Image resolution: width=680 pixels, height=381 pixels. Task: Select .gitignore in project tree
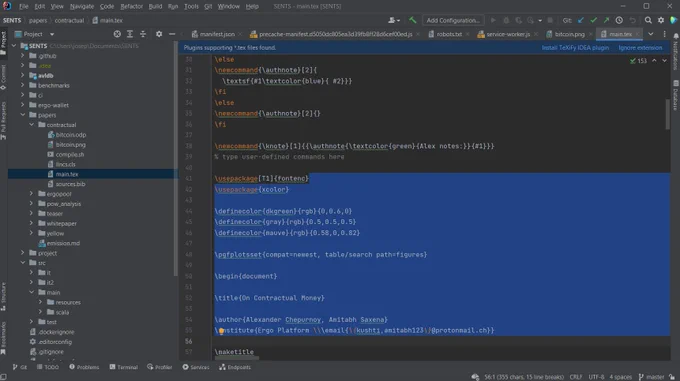[51, 352]
